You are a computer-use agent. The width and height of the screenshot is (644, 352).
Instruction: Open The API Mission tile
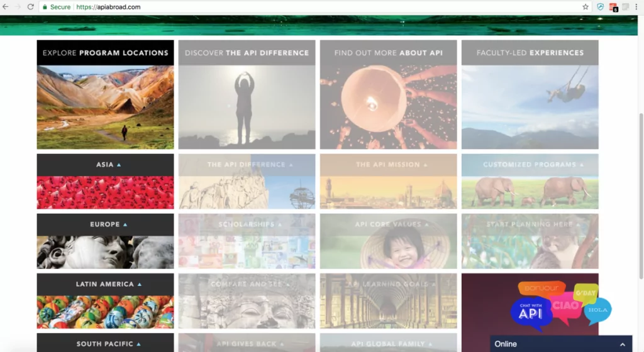(388, 181)
